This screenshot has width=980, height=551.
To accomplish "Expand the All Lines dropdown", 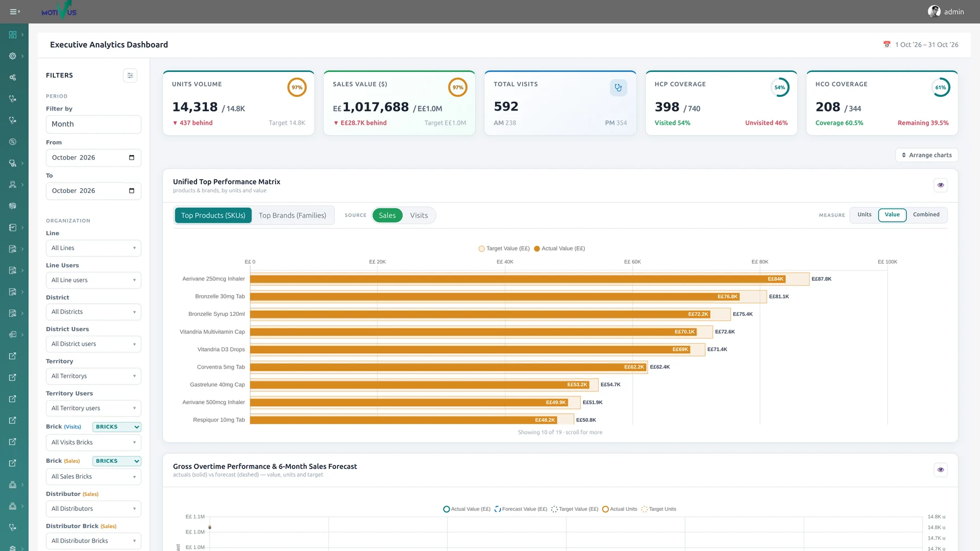I will pyautogui.click(x=94, y=248).
